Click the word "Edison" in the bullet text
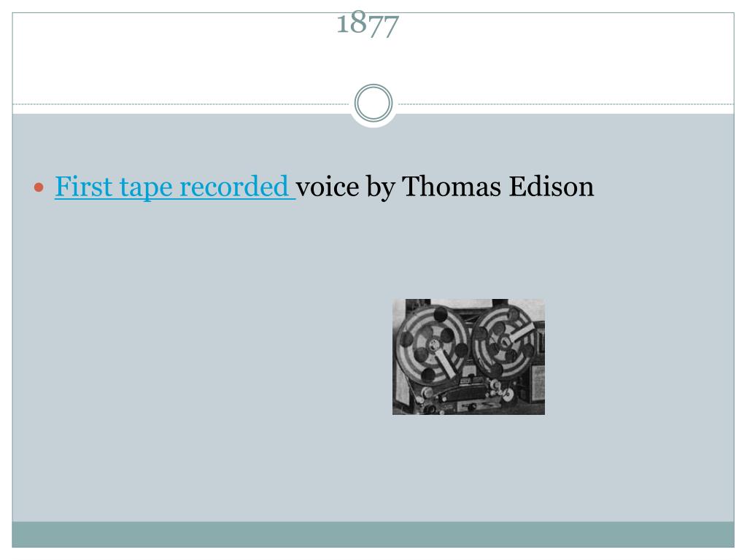Screen dimensions: 747x560 551,186
